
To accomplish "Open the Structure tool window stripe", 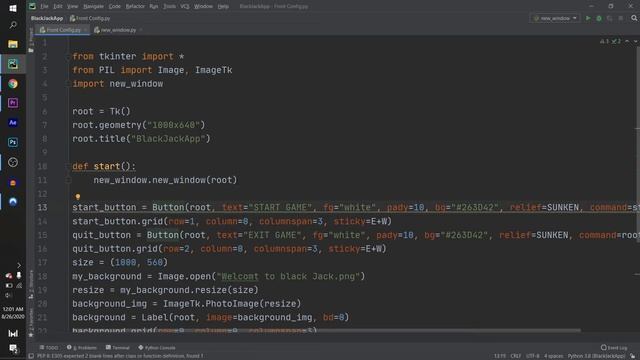I will [31, 284].
